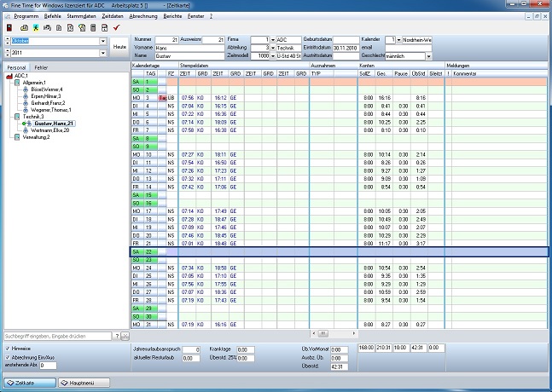Click the Vorname field containing Hans
The height and width of the screenshot is (392, 552).
coord(189,49)
